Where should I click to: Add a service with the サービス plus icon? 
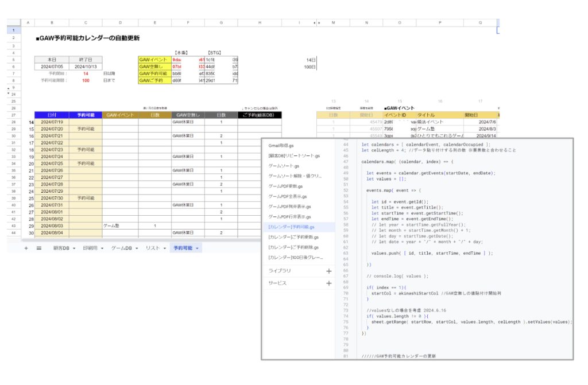click(x=328, y=283)
